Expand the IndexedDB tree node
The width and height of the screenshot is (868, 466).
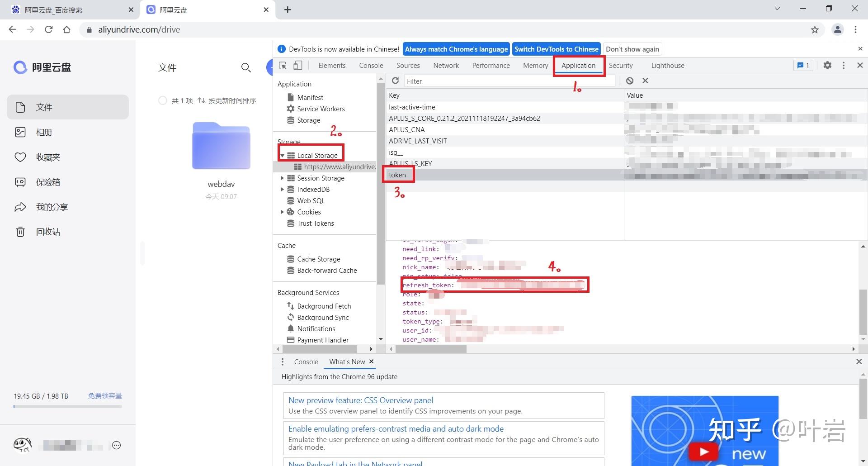tap(283, 190)
